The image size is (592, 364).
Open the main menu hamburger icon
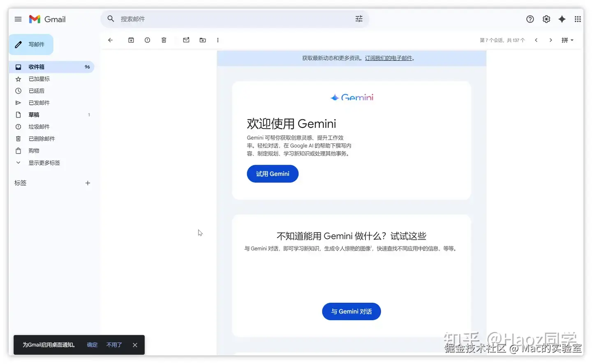pos(18,19)
